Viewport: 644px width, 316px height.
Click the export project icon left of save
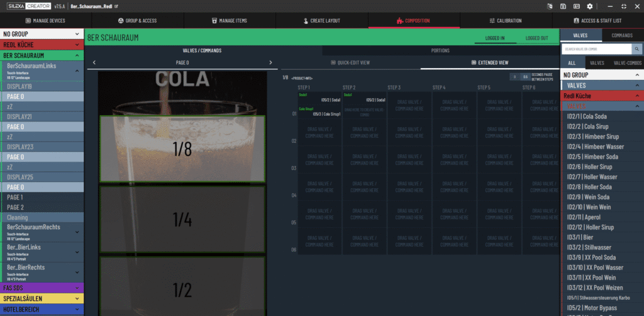(x=550, y=6)
